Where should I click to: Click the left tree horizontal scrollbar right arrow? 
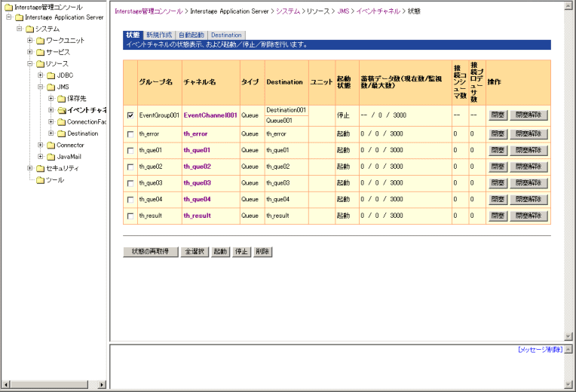[103, 384]
